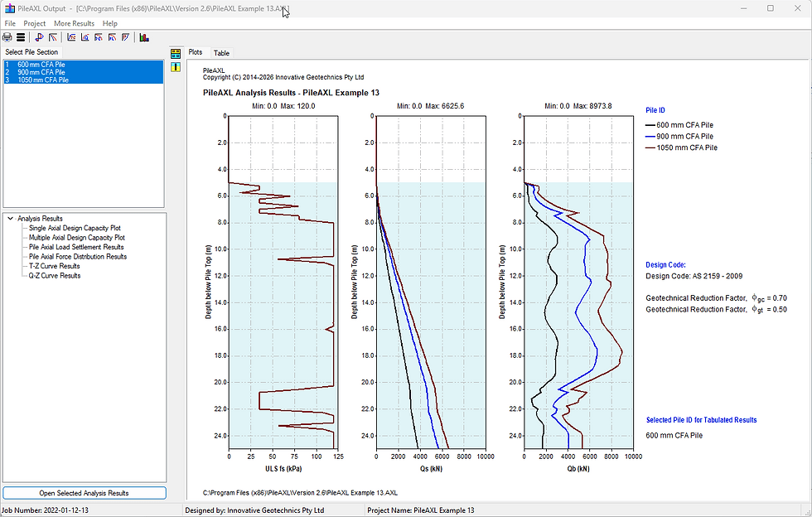Click the blue looped-curve plot toolbar icon
This screenshot has width=812, height=517.
pyautogui.click(x=40, y=37)
